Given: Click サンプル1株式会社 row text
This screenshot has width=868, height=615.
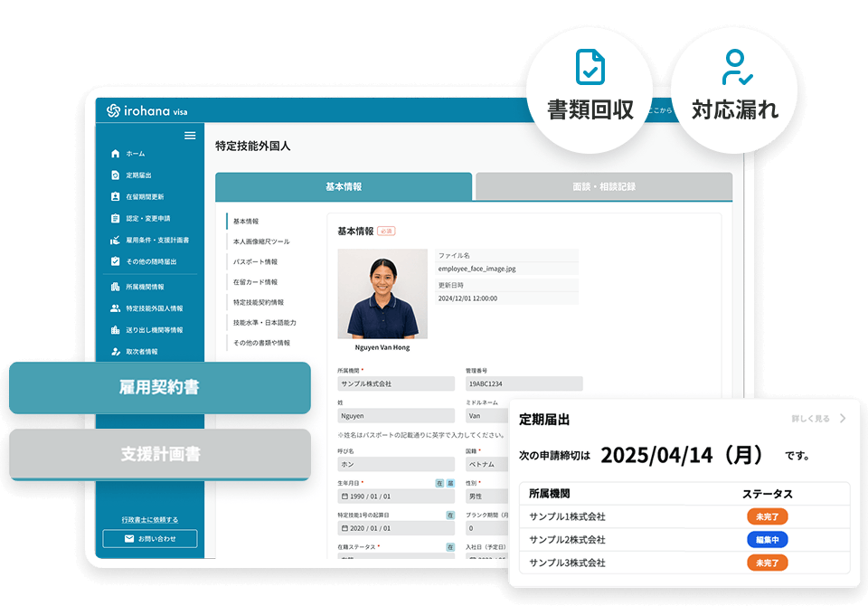Looking at the screenshot, I should click(567, 516).
